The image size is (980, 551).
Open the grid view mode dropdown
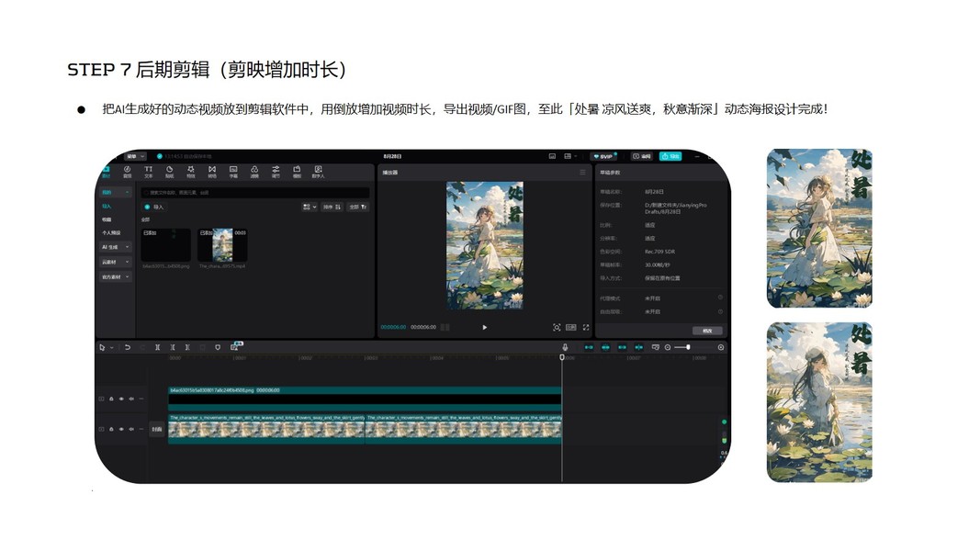point(310,207)
